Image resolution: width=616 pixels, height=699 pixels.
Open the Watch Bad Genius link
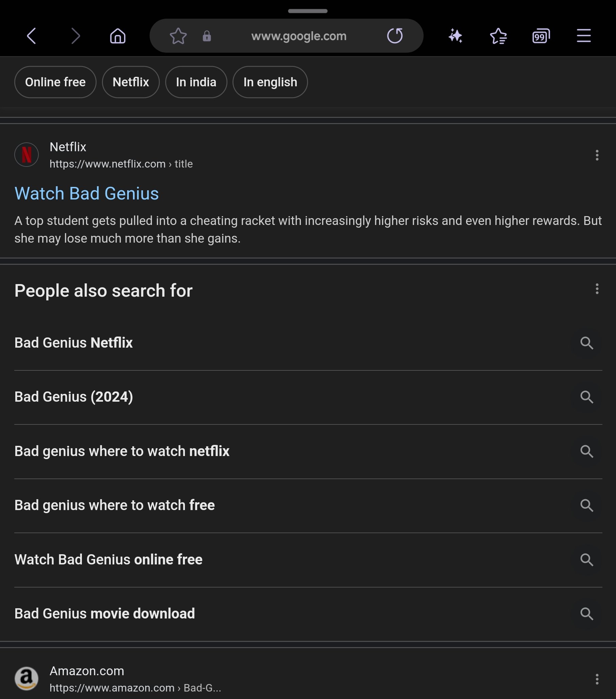tap(87, 193)
